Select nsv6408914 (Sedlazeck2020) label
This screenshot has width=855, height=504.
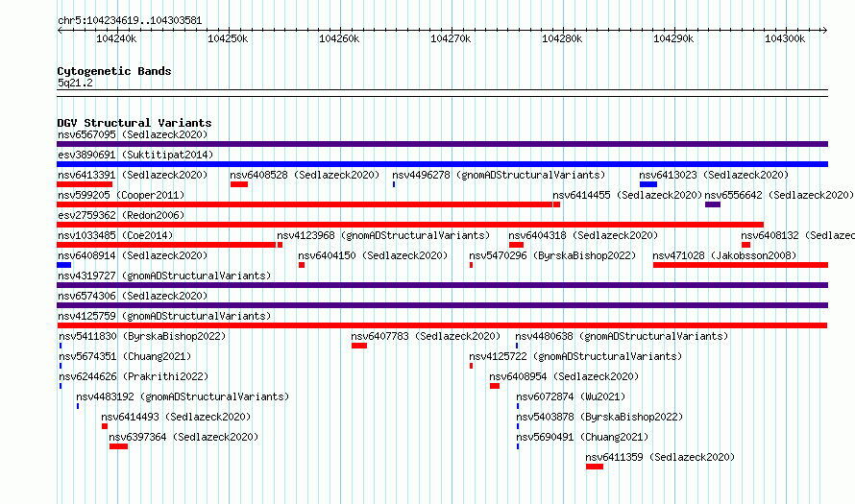133,255
